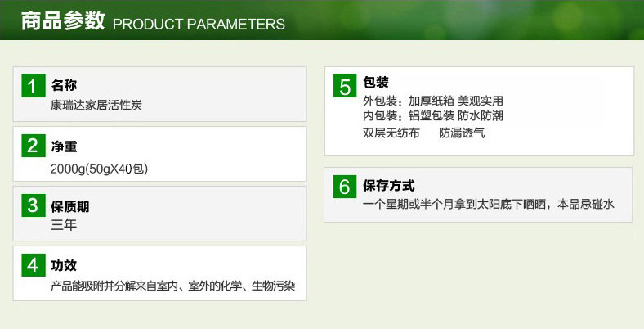Click the green number 5 badge
The image size is (644, 329).
[345, 86]
